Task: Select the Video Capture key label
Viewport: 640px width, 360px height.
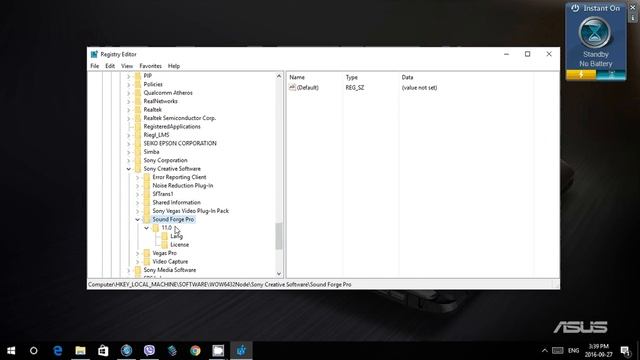Action: 170,262
